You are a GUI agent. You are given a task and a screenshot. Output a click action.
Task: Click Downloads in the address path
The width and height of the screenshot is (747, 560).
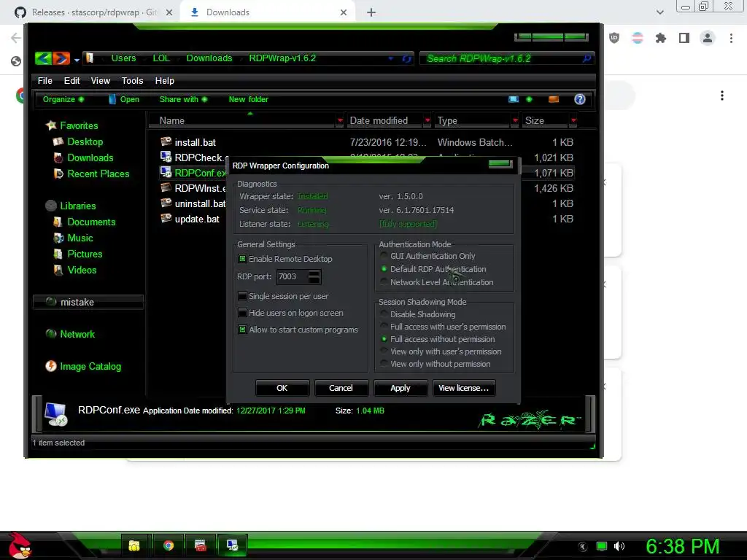pos(209,58)
